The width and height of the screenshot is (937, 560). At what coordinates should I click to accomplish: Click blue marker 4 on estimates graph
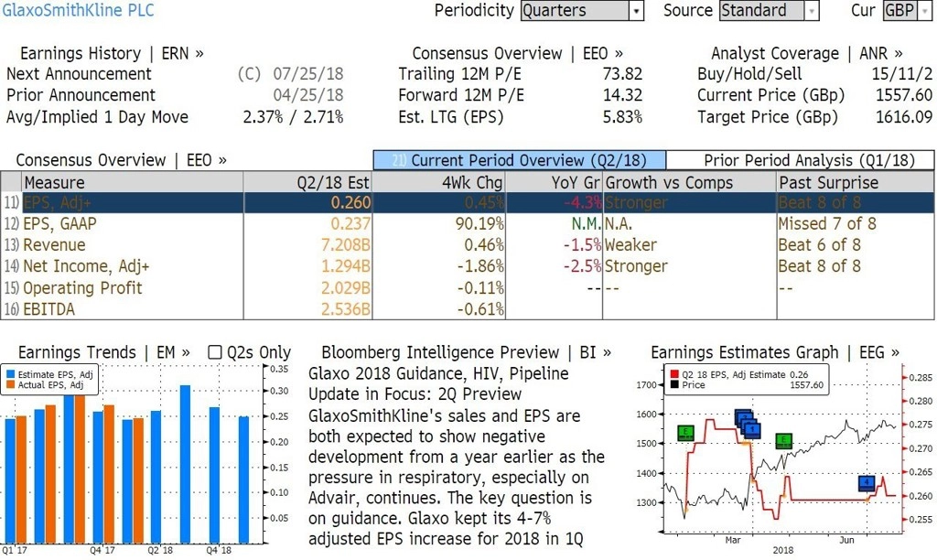click(867, 483)
